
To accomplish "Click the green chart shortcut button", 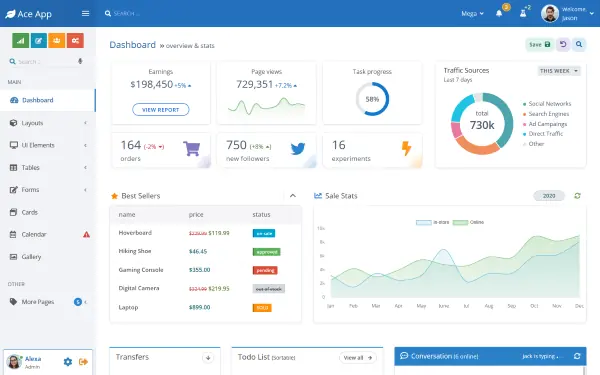I will pos(20,41).
